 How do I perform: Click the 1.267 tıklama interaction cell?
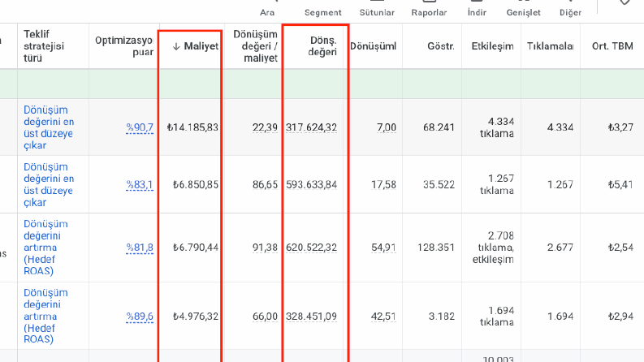tap(497, 185)
